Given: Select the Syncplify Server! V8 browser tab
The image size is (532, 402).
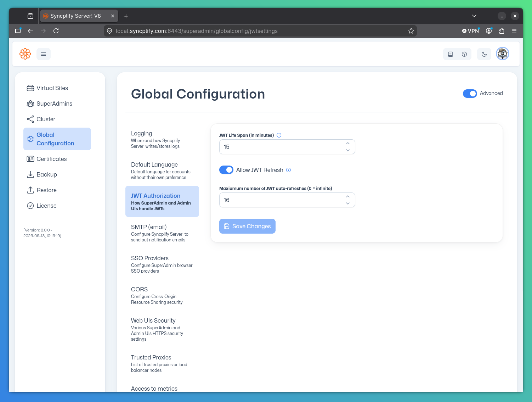Looking at the screenshot, I should click(x=79, y=16).
